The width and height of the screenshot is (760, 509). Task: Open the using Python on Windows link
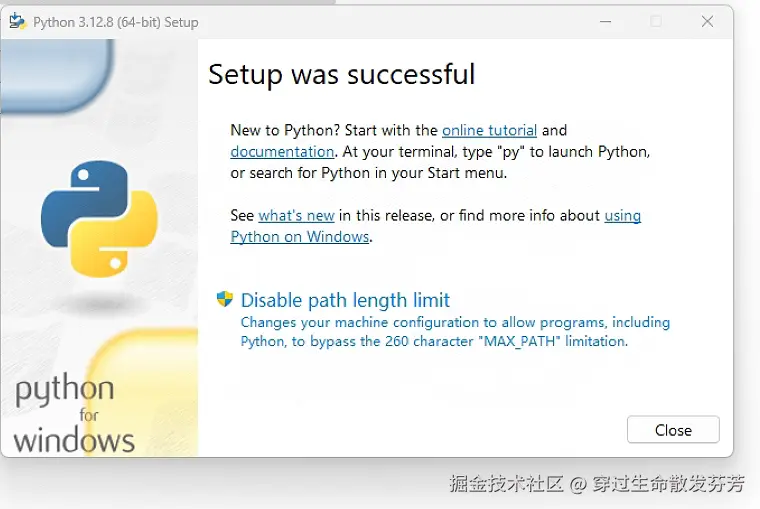pyautogui.click(x=300, y=237)
